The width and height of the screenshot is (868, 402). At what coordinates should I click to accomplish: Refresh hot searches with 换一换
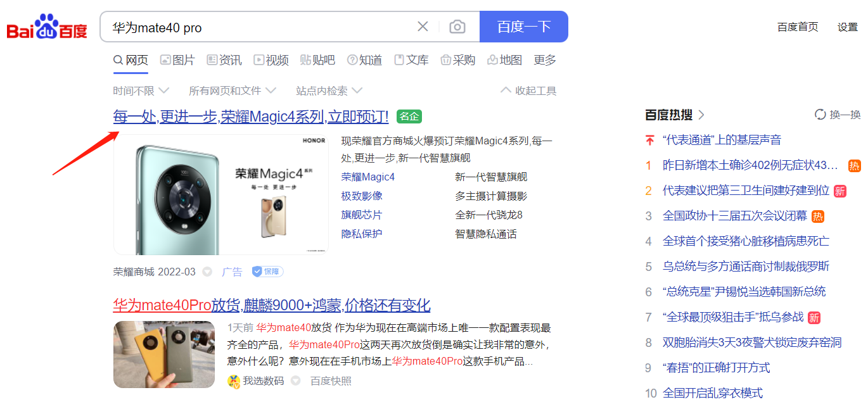pos(838,115)
